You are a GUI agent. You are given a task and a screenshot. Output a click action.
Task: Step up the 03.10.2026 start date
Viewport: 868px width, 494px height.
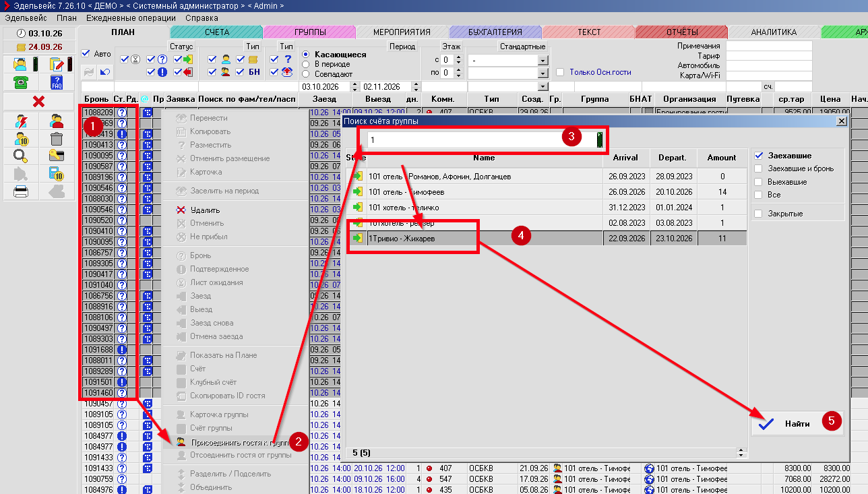(354, 84)
